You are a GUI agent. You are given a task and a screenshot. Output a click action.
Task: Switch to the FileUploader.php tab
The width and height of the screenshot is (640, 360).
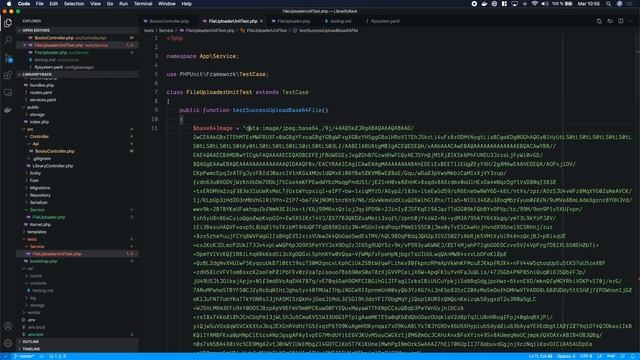pos(293,21)
